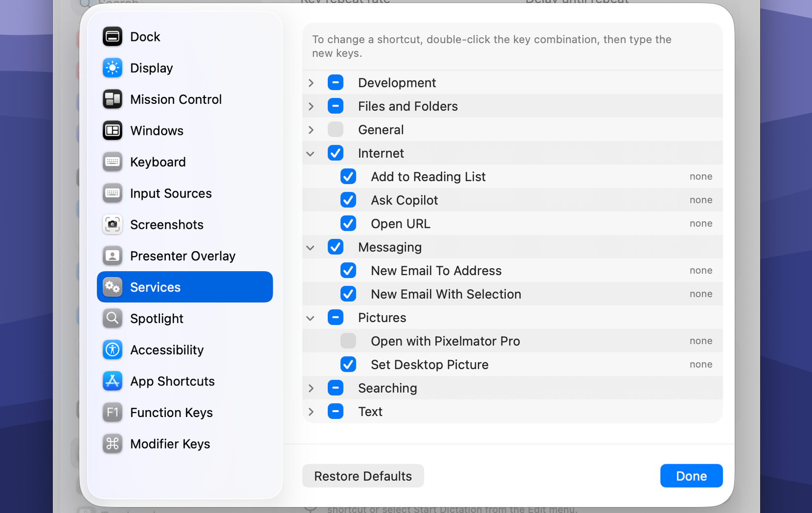Click the Accessibility figure icon
This screenshot has height=513, width=812.
pyautogui.click(x=112, y=350)
